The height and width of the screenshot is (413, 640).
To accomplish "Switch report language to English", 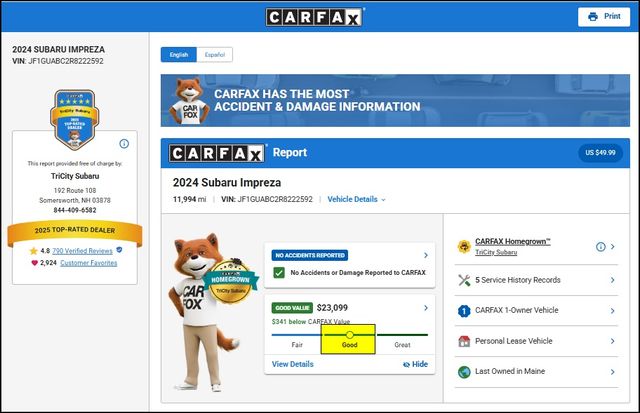I will tap(179, 55).
